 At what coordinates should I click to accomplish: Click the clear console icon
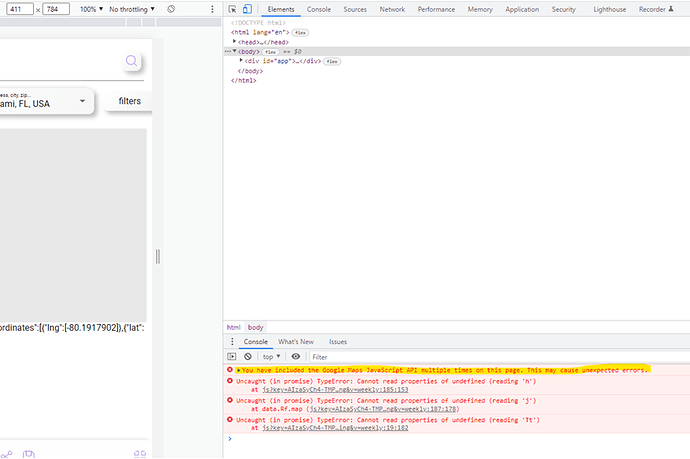point(248,356)
